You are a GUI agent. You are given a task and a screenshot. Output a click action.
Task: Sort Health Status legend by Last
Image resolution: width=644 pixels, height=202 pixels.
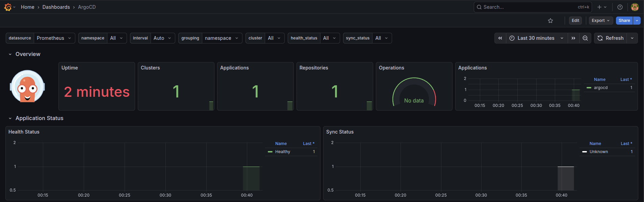tap(309, 144)
